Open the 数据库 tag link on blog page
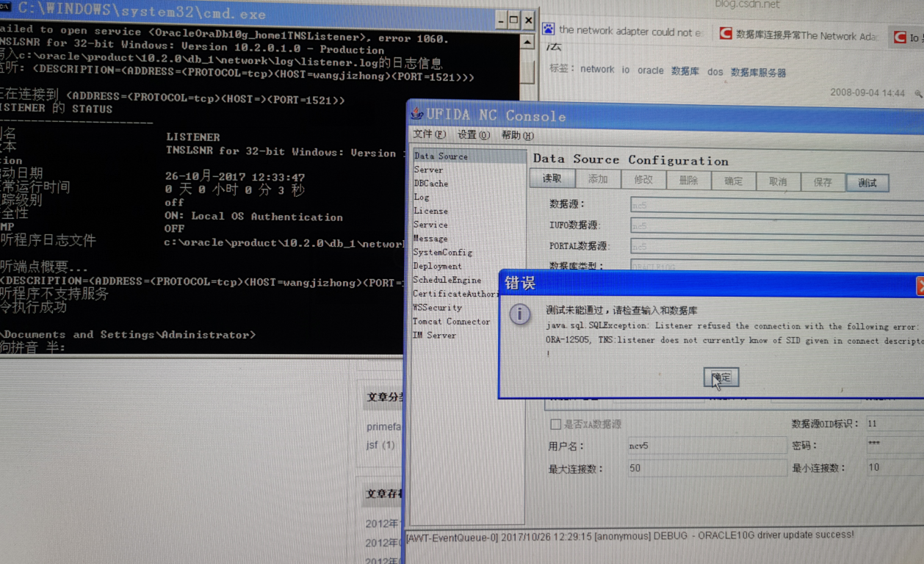 point(685,71)
